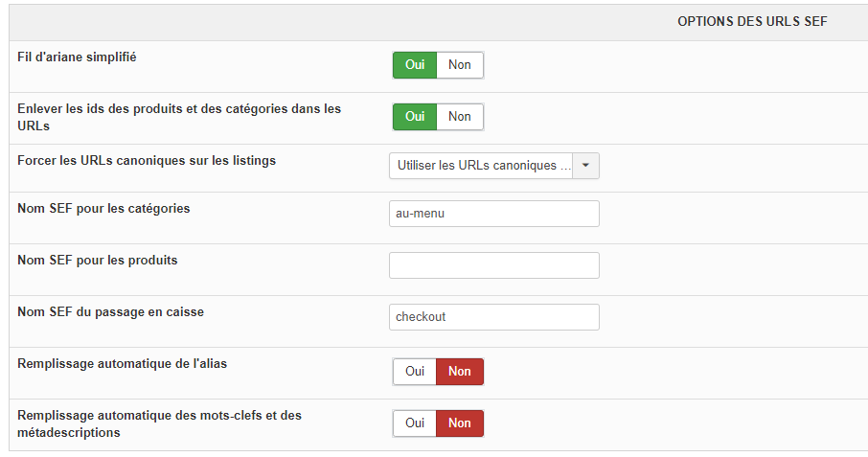Choose Non for removing product ids in URLs
Image resolution: width=868 pixels, height=457 pixels.
click(x=460, y=117)
